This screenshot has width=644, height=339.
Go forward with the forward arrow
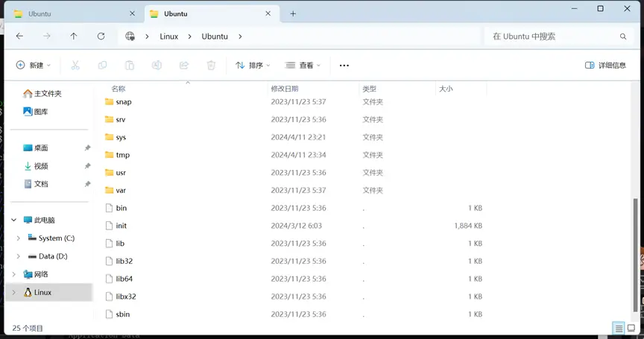[x=47, y=36]
